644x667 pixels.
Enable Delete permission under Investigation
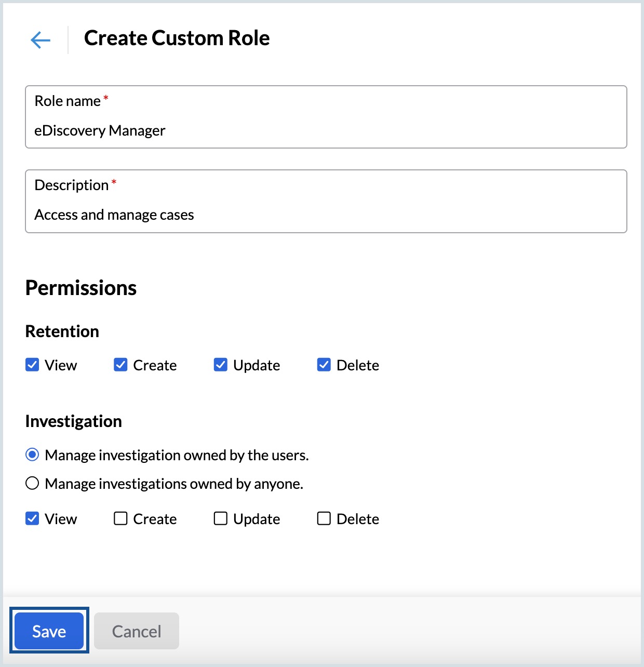click(x=323, y=518)
